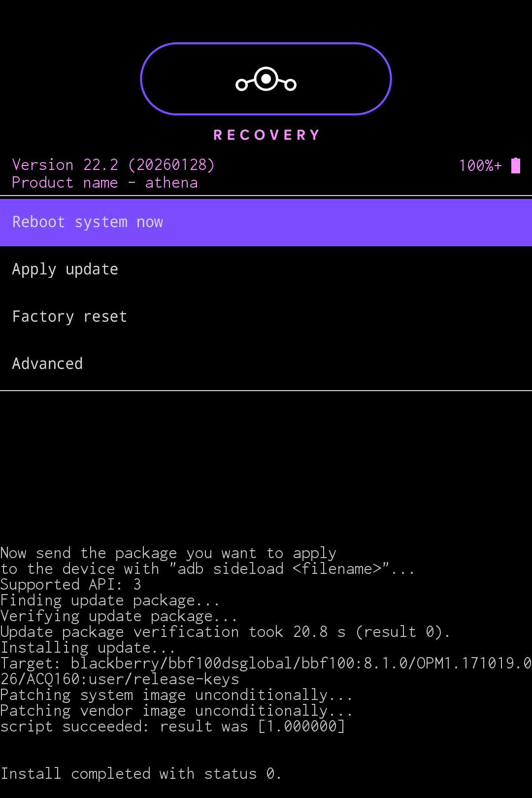Click the LineageOS logo icon
532x798 pixels.
[x=266, y=79]
